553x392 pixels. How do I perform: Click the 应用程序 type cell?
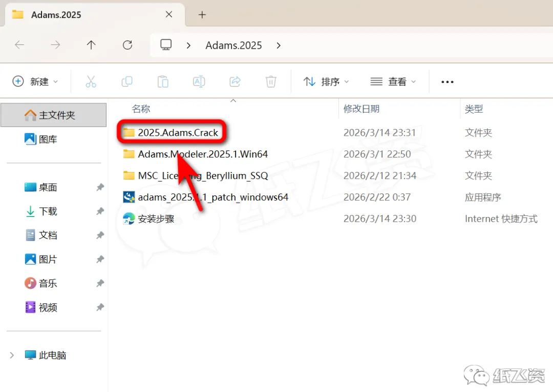point(483,197)
